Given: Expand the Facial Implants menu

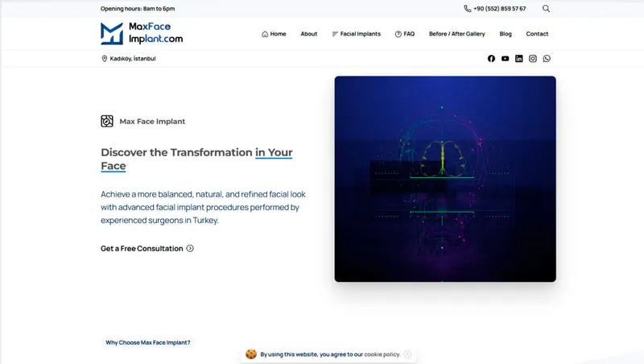Looking at the screenshot, I should 357,34.
